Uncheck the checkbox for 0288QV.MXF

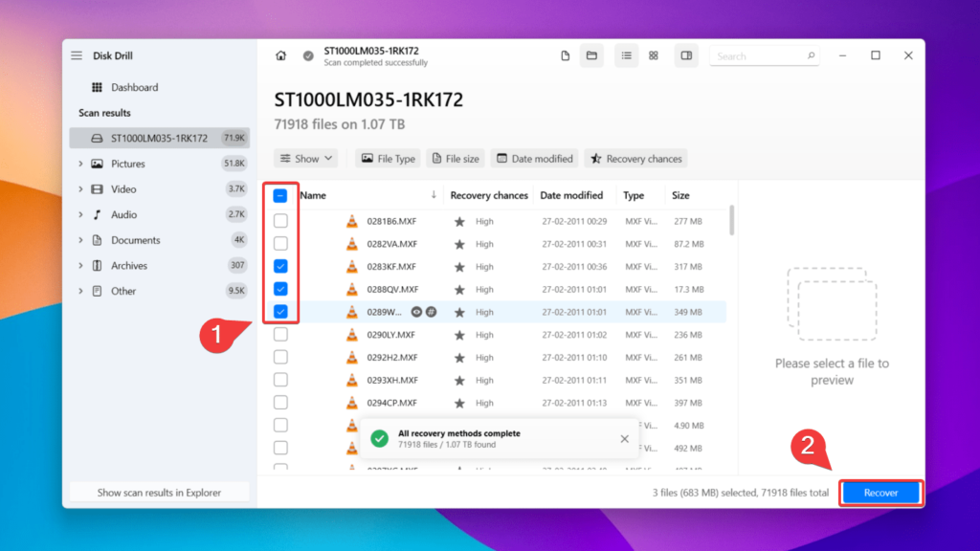point(280,288)
